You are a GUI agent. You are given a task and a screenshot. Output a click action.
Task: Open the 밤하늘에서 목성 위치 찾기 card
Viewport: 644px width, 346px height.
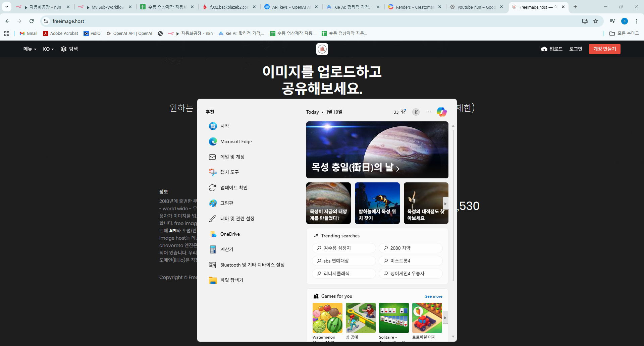click(377, 203)
